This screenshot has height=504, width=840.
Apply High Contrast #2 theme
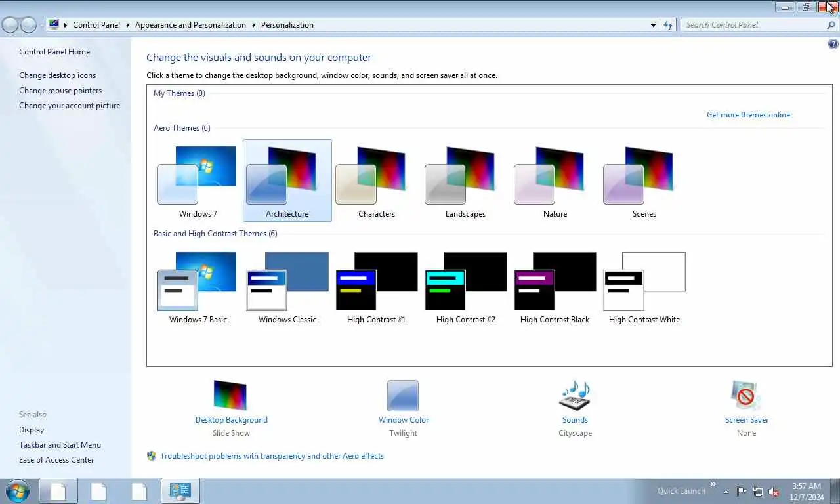[465, 287]
